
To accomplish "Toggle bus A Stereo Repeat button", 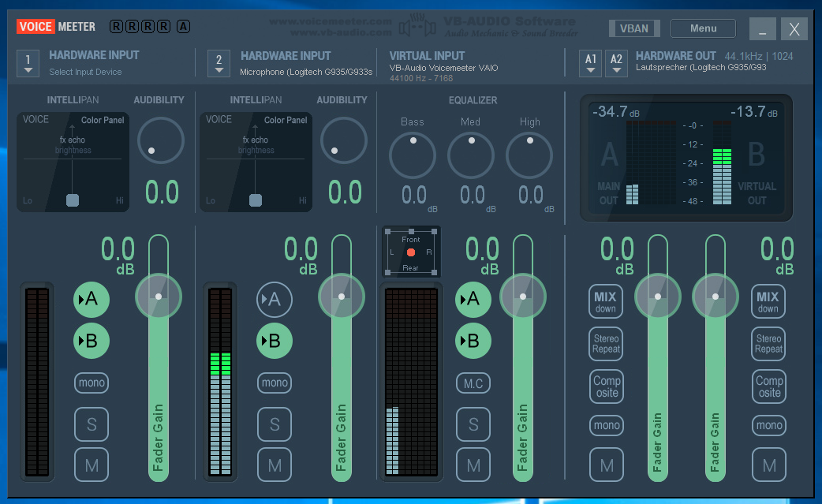I will pos(606,344).
